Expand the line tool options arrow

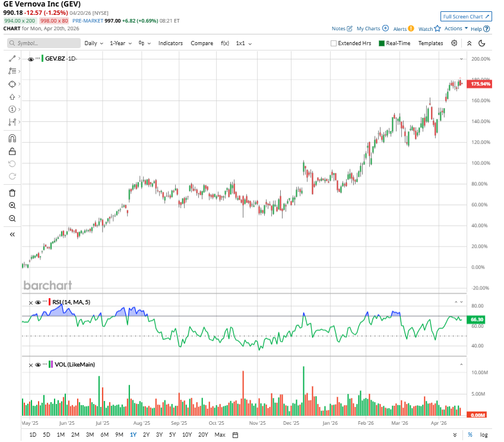point(19,59)
